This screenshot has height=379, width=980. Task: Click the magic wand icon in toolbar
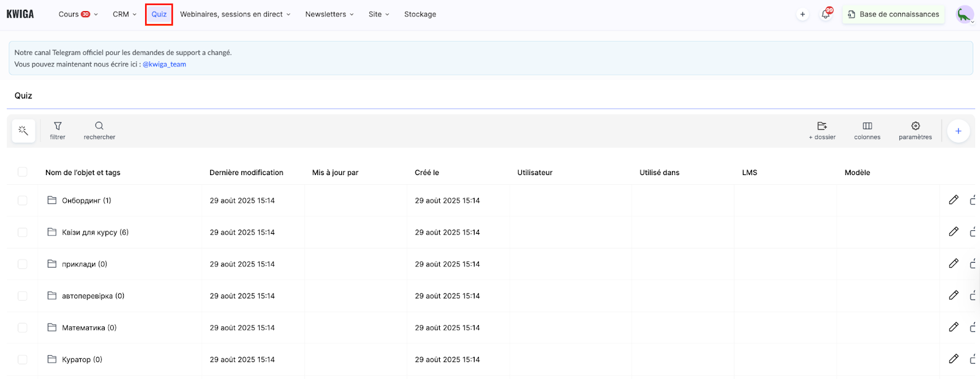(23, 130)
